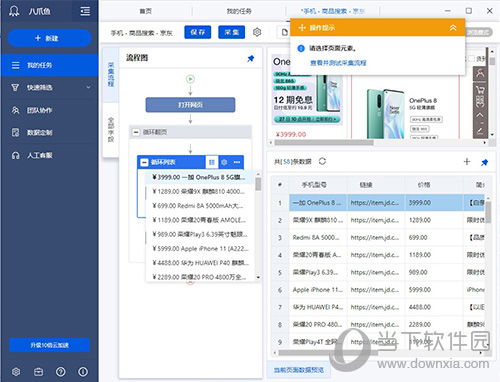Refresh the data preview with the circular arrow icon
This screenshot has width=500, height=382.
pyautogui.click(x=322, y=161)
